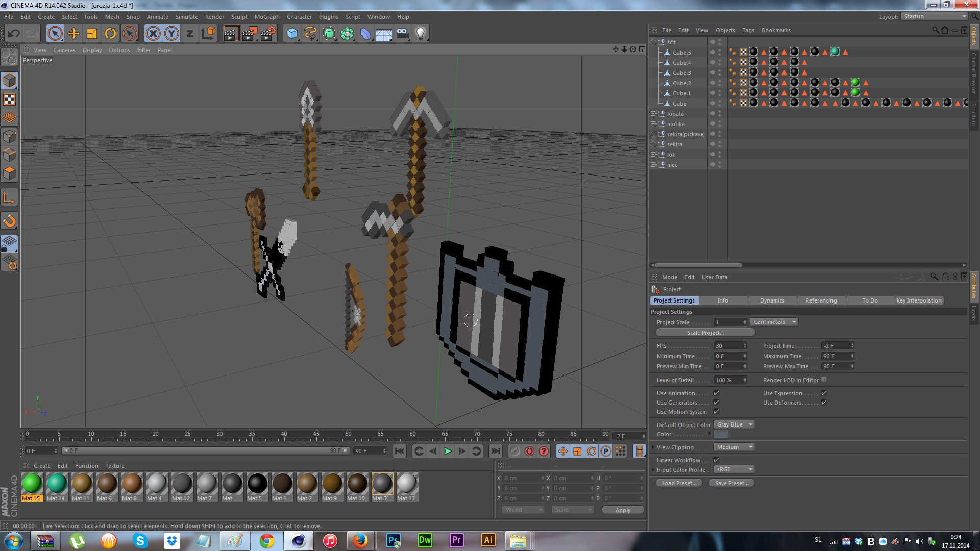The image size is (980, 551).
Task: Open the Centimeters unit dropdown
Action: [774, 322]
